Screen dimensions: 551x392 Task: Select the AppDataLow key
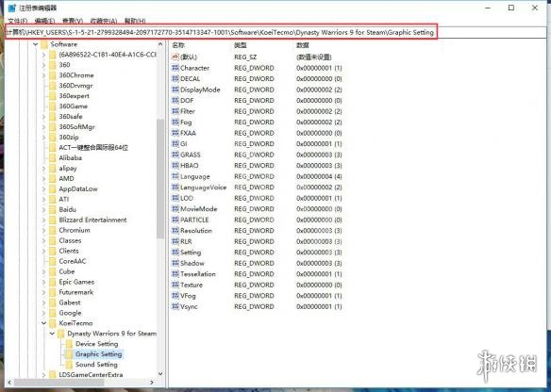(x=78, y=188)
